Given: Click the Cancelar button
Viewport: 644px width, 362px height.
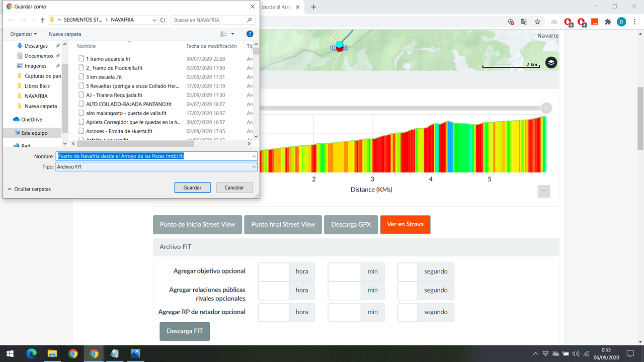Looking at the screenshot, I should click(x=234, y=188).
